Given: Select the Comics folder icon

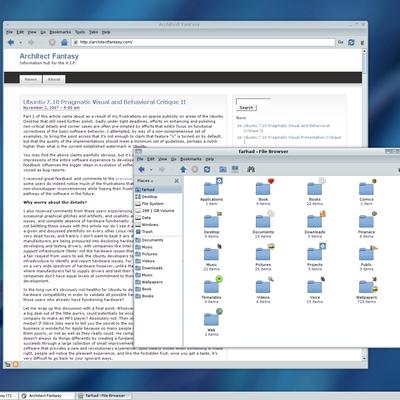Looking at the screenshot, I should pos(366,189).
